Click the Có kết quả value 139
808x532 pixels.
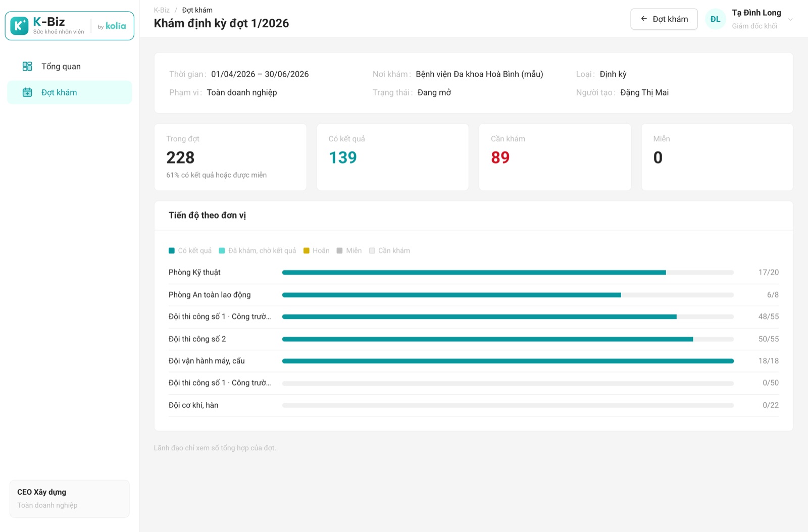[343, 157]
